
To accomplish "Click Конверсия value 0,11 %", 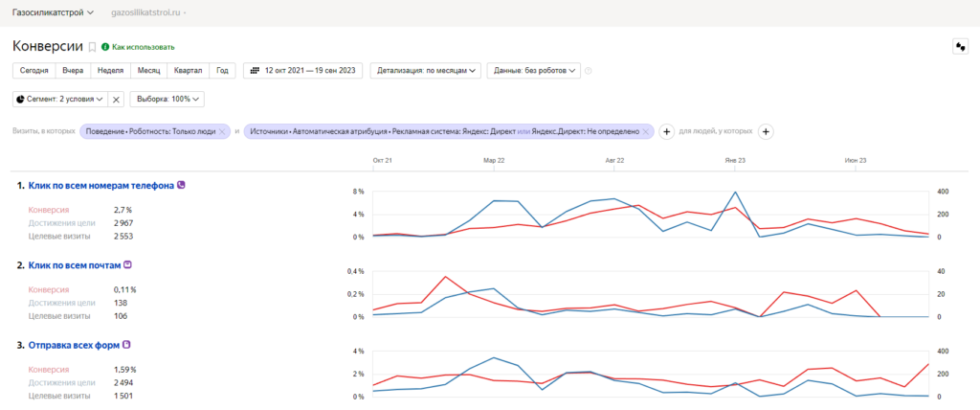I will click(125, 290).
